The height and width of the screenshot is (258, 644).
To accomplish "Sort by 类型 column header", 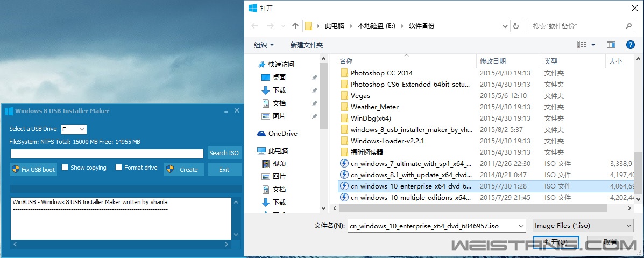I will [x=551, y=61].
